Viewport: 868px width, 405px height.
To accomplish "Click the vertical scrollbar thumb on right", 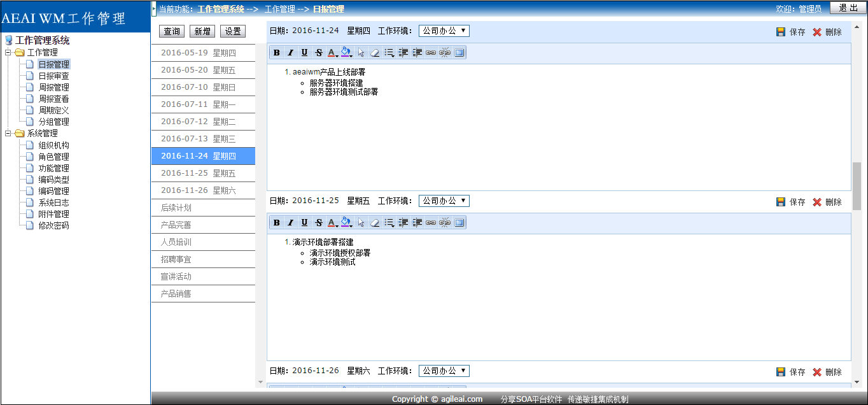I will (x=857, y=187).
